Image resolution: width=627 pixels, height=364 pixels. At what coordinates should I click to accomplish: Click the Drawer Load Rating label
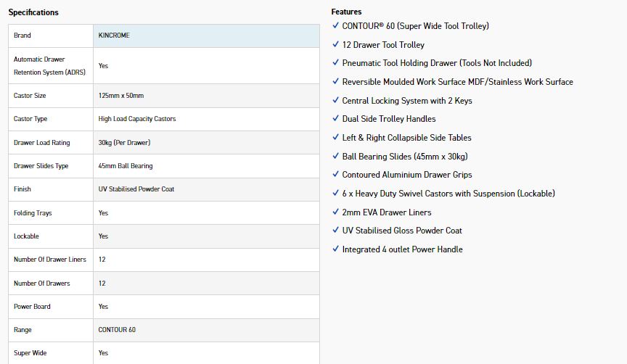[x=42, y=143]
